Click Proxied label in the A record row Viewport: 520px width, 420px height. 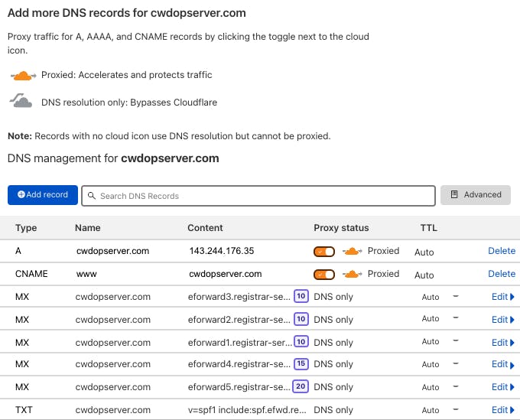coord(383,251)
